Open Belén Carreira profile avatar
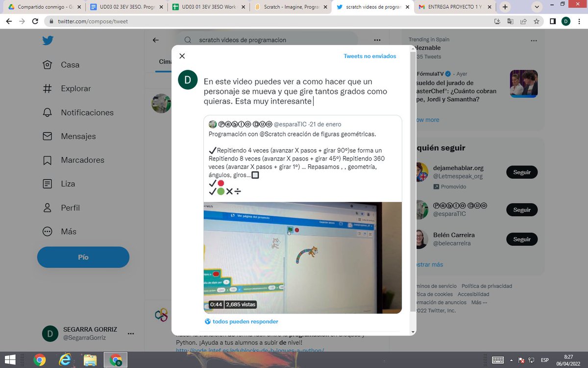This screenshot has width=588, height=368. (x=422, y=239)
